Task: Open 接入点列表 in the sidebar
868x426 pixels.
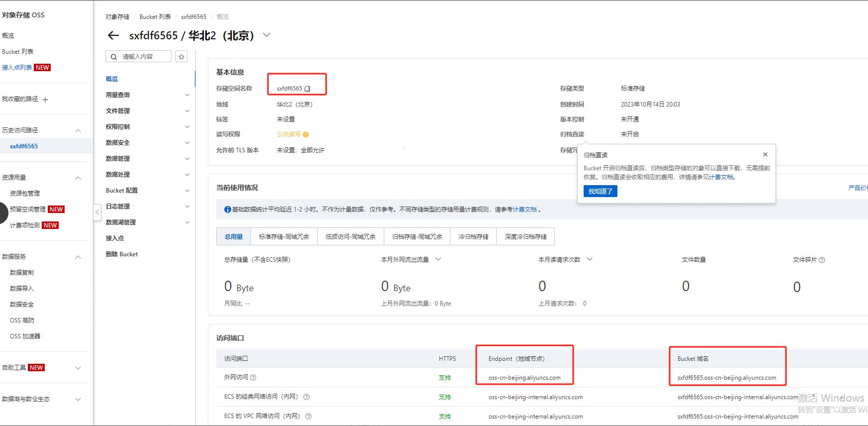Action: point(17,68)
